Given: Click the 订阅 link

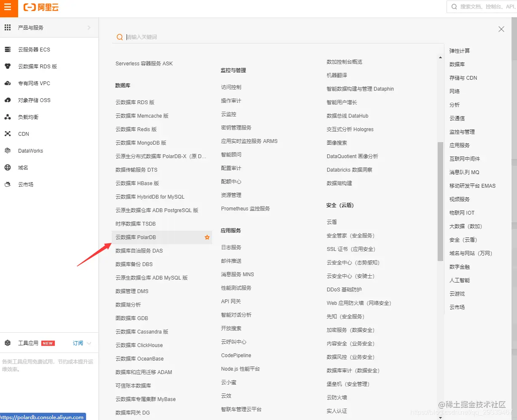Looking at the screenshot, I should point(78,343).
